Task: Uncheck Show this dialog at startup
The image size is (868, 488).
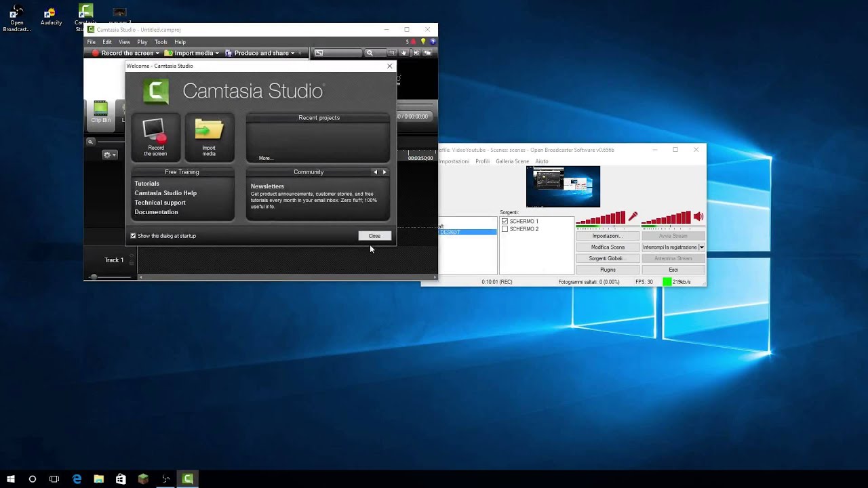Action: click(133, 236)
